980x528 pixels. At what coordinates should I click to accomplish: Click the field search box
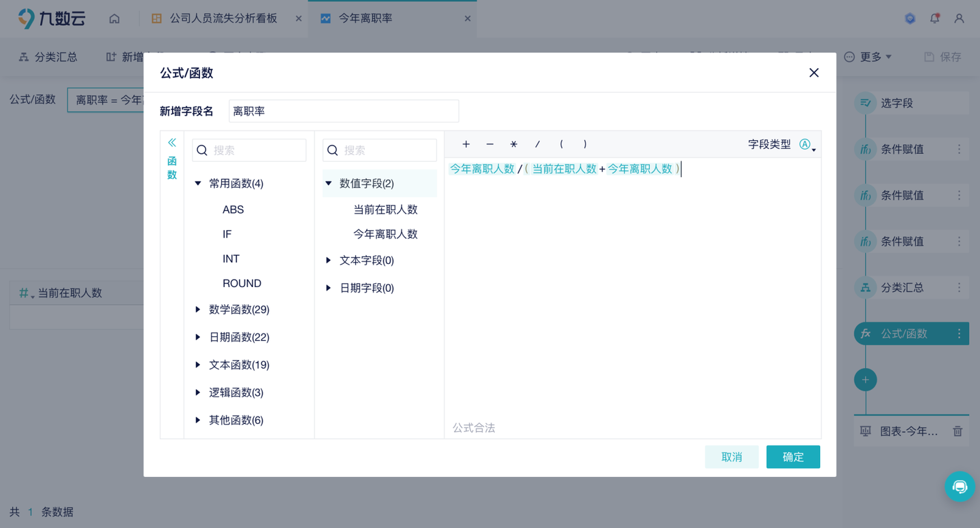click(380, 150)
